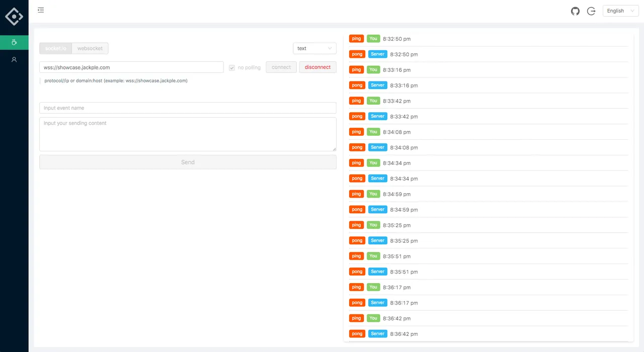Switch to the websocket tab
This screenshot has width=644, height=352.
pyautogui.click(x=90, y=48)
